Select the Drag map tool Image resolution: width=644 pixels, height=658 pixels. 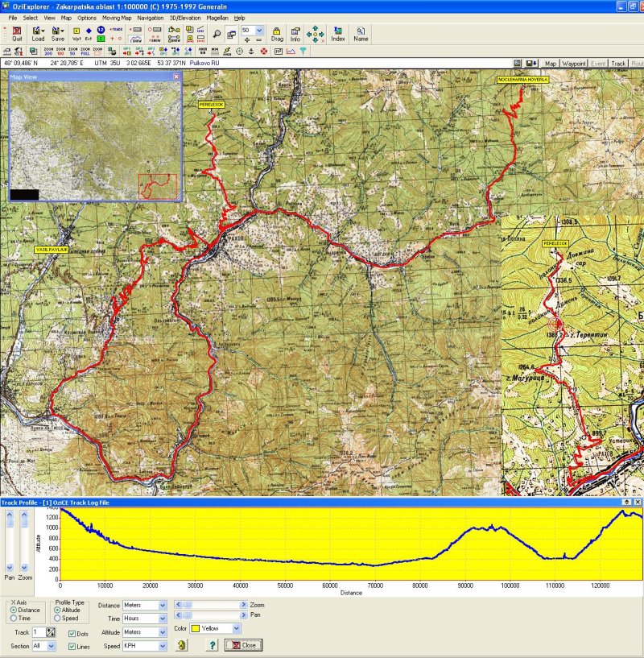pyautogui.click(x=277, y=32)
